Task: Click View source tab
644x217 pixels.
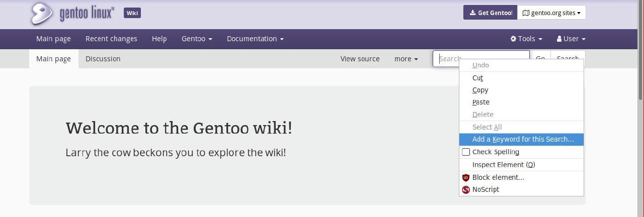Action: tap(360, 59)
